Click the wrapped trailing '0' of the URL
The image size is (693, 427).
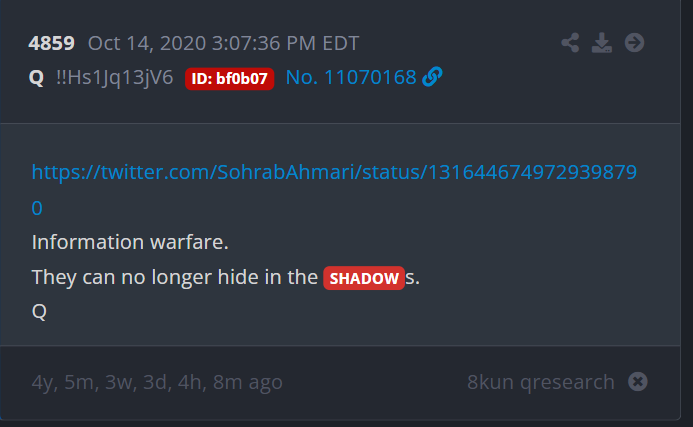[37, 208]
